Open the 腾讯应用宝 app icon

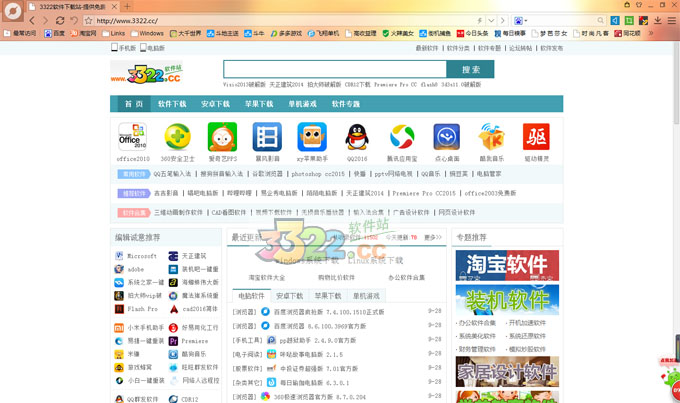pyautogui.click(x=402, y=137)
